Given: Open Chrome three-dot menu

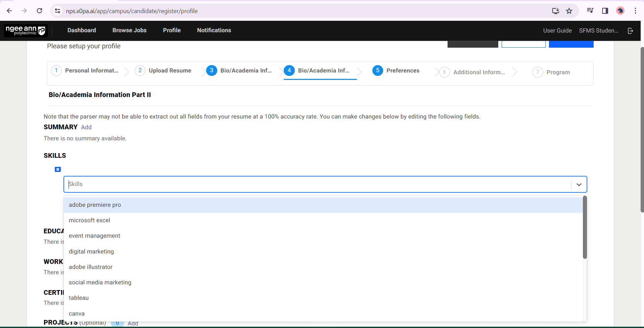Looking at the screenshot, I should click(x=635, y=11).
